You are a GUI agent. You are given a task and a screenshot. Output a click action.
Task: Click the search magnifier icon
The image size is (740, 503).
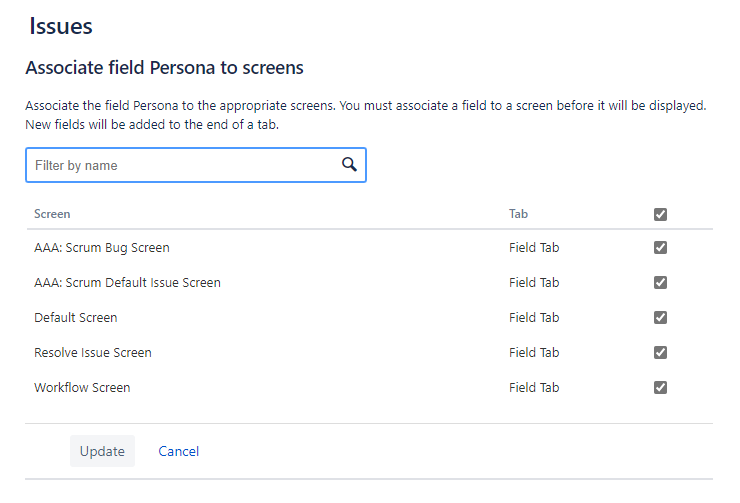coord(349,164)
